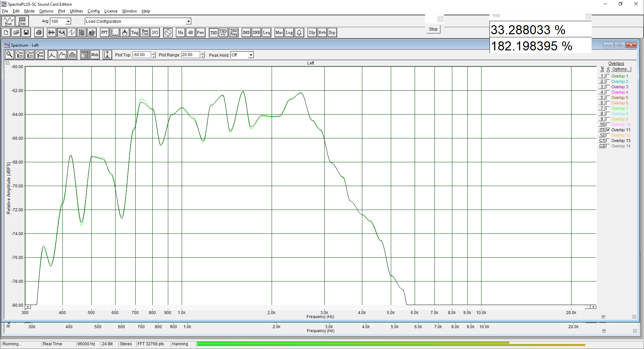644x349 pixels.
Task: Open FFT settings from toolbar
Action: pos(105,33)
